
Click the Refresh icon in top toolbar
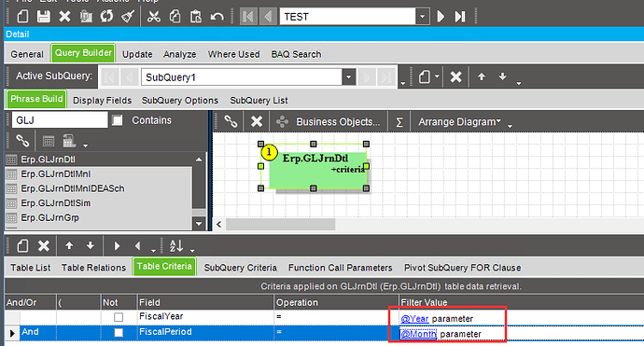(x=106, y=17)
